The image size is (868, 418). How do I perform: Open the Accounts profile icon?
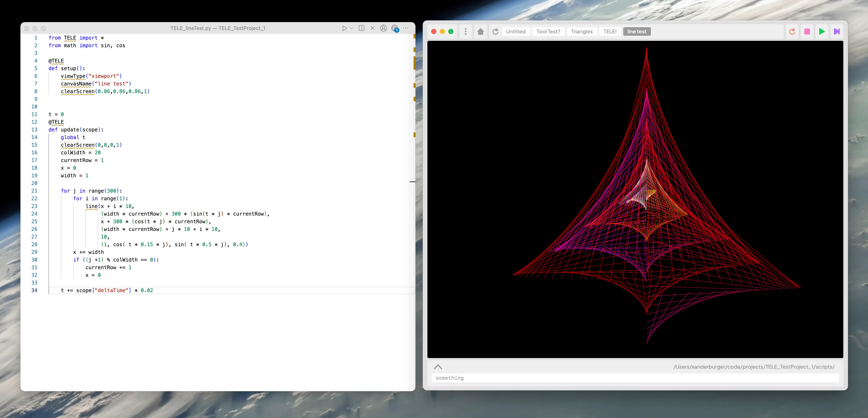[x=384, y=28]
